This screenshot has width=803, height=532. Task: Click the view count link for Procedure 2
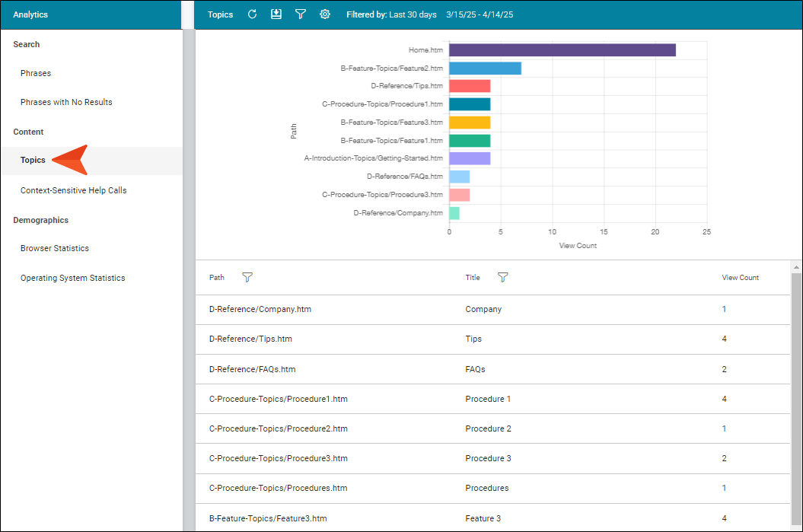(x=724, y=428)
